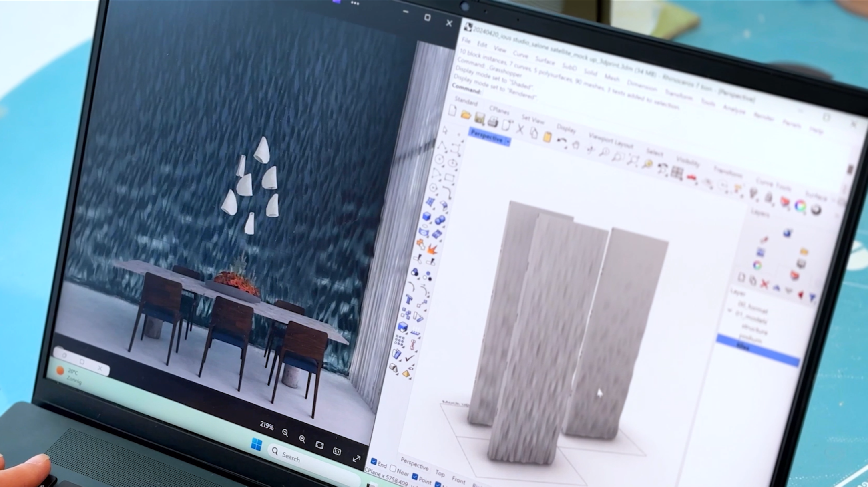This screenshot has height=487, width=868.
Task: Click the orange Explode icon
Action: 432,250
